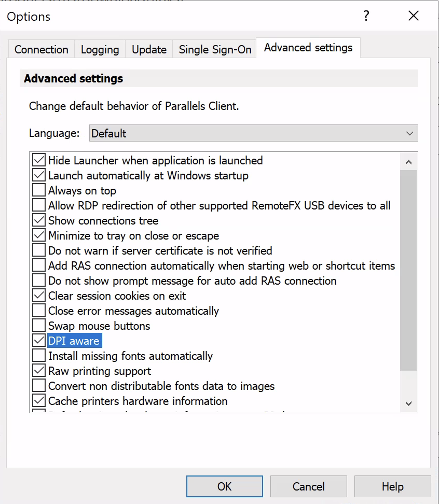Screen dimensions: 439x504
Task: Enable Close error messages automatically
Action: coord(39,311)
